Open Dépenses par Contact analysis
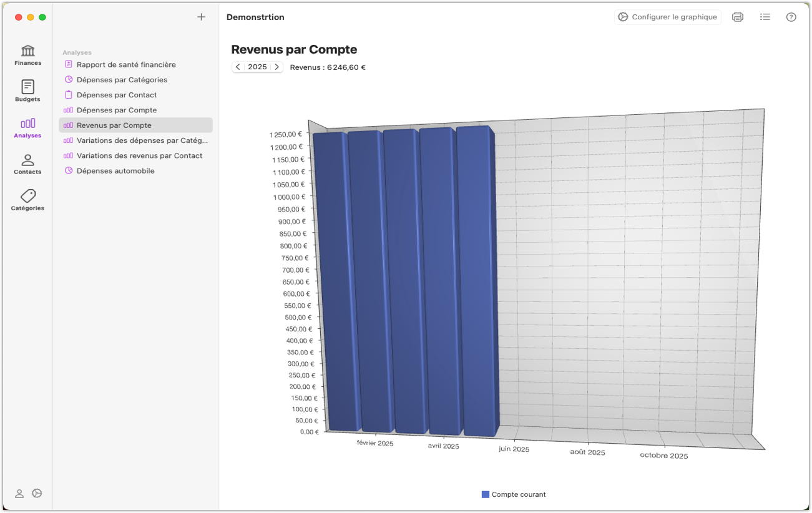Image resolution: width=812 pixels, height=513 pixels. coord(135,95)
